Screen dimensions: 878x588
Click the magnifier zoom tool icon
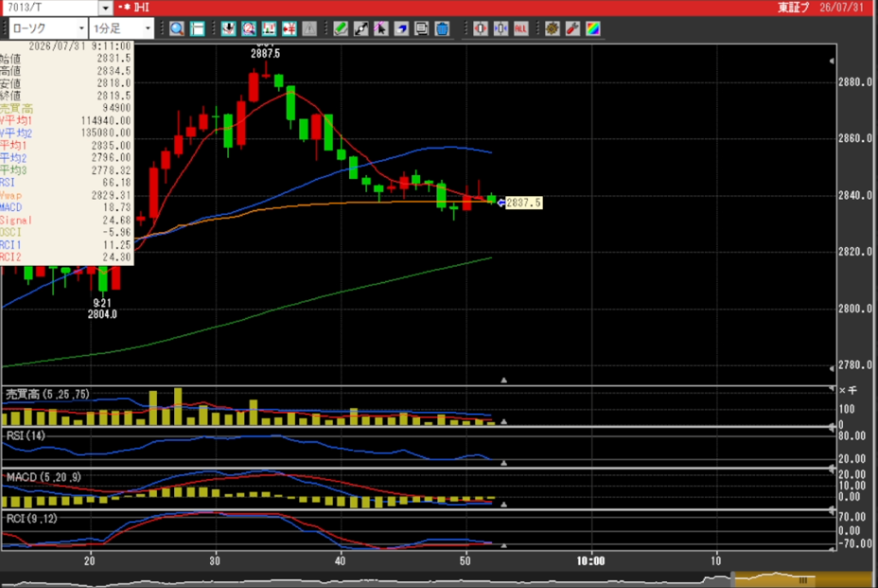tap(177, 28)
